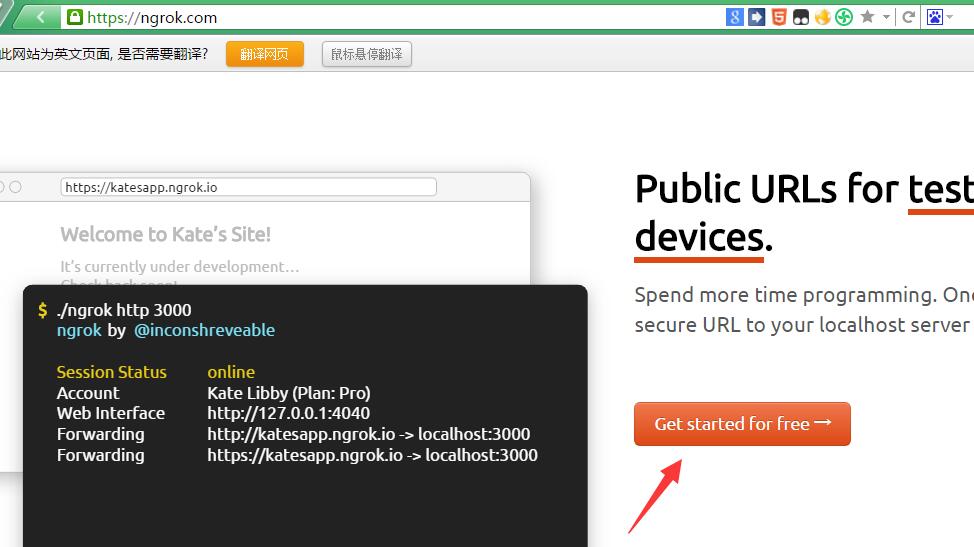Click the 'Web Interface' label
974x547 pixels.
coord(111,414)
